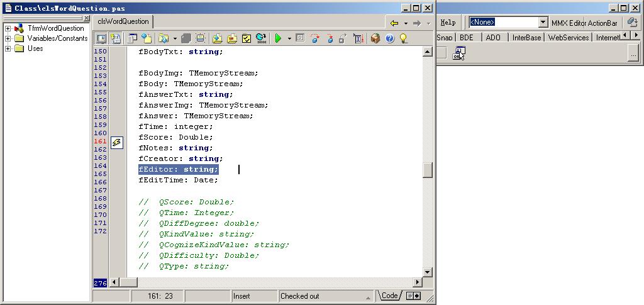
Task: Click the MMX Editor toolbar button
Action: coord(569,23)
